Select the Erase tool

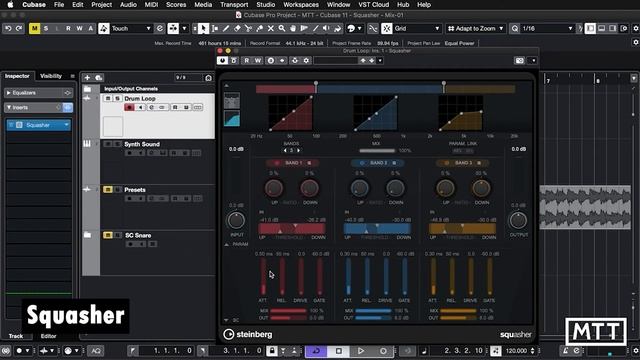(x=237, y=29)
